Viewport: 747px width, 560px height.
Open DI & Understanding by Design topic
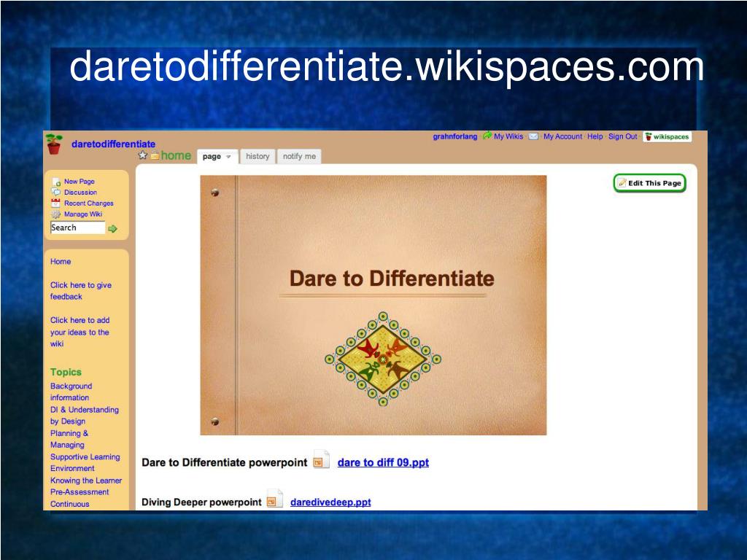[x=85, y=415]
